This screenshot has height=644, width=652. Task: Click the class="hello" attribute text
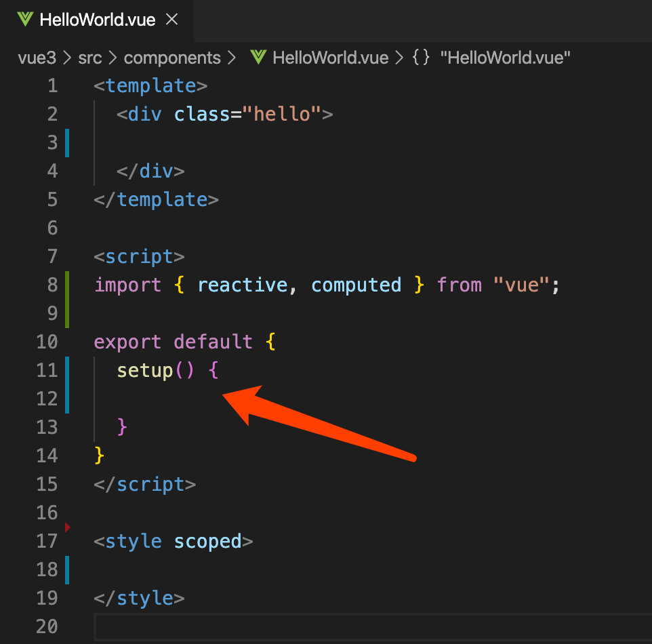point(247,114)
